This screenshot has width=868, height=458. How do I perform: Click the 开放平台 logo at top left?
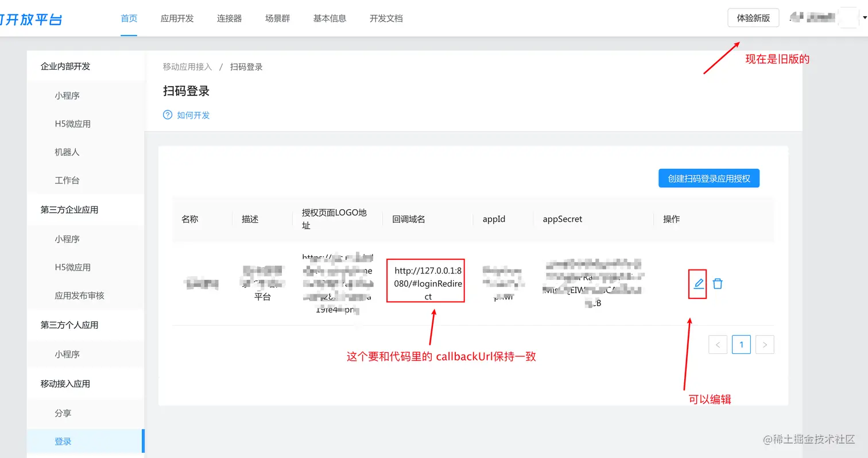point(30,18)
